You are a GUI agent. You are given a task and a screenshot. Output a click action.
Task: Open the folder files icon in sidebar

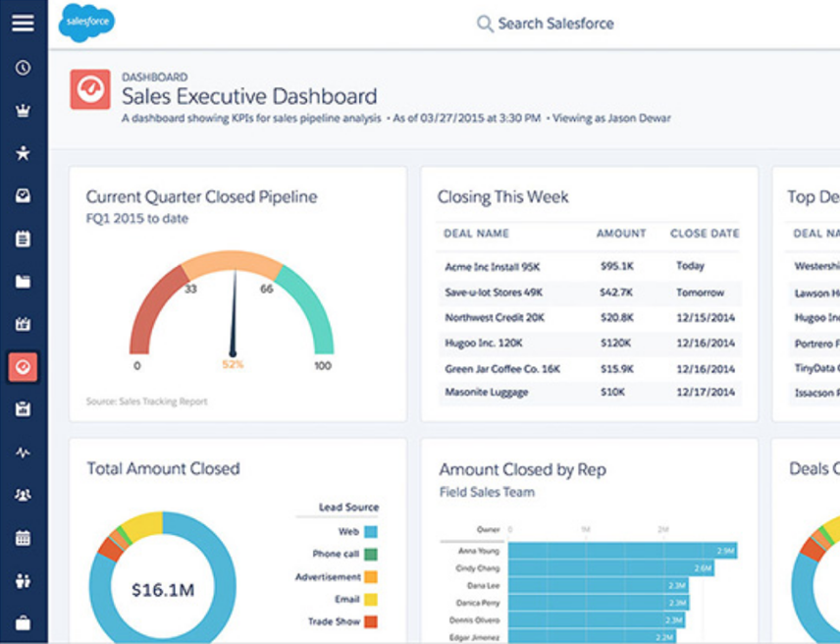tap(23, 282)
